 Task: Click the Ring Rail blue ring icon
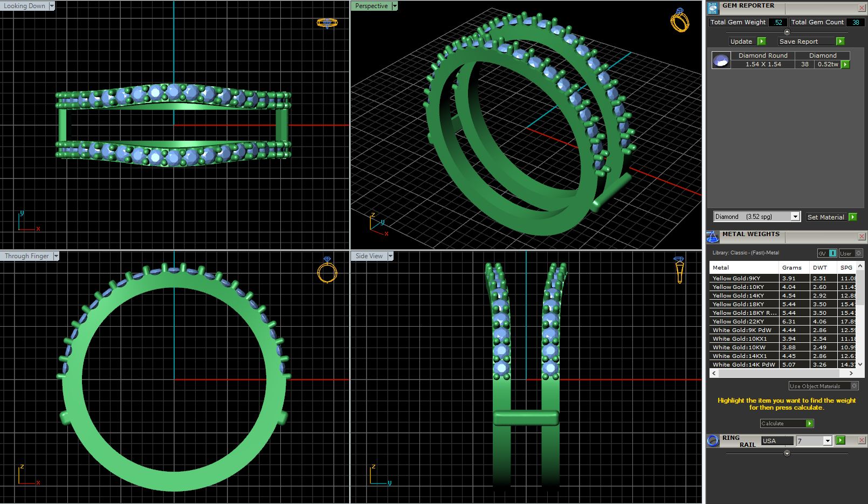pyautogui.click(x=713, y=440)
